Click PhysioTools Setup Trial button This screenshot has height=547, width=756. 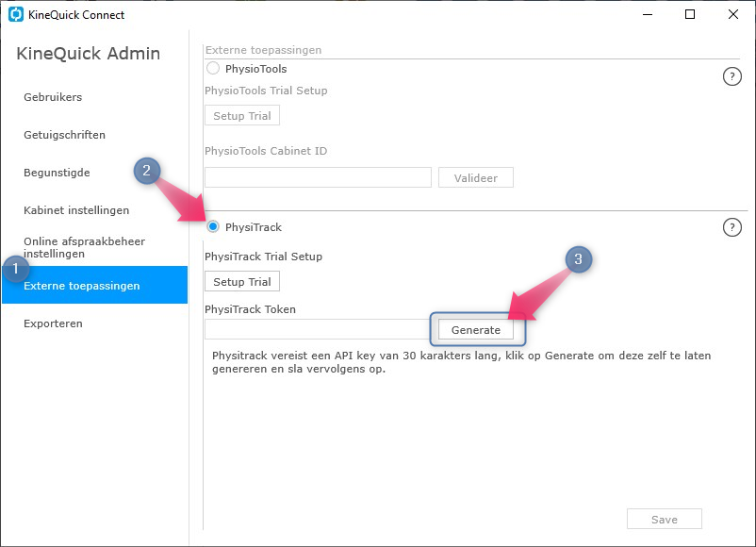coord(242,116)
